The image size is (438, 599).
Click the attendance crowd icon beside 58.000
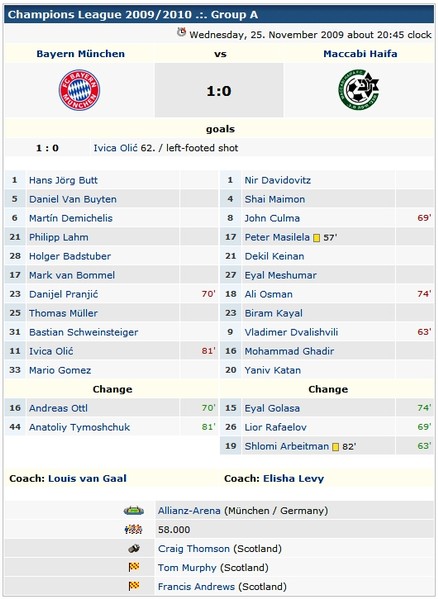[x=134, y=529]
